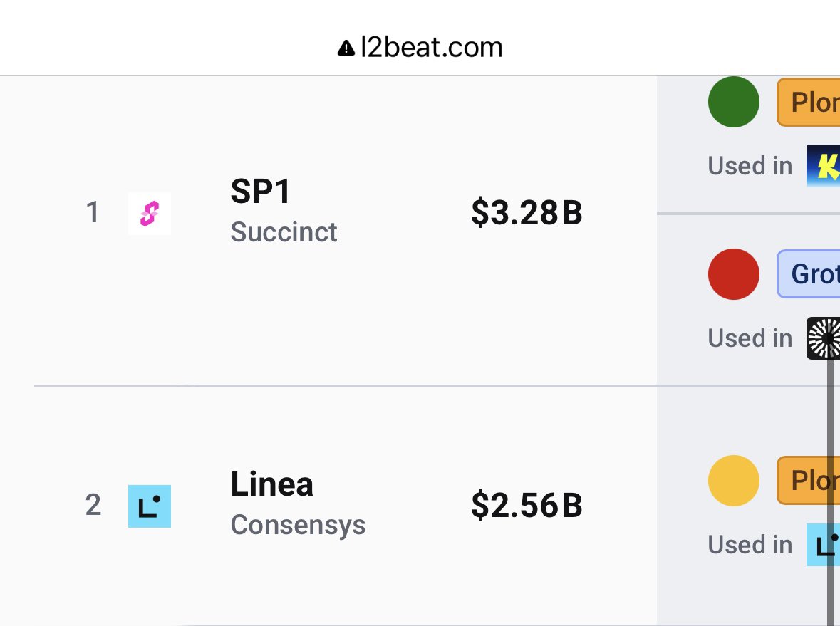The height and width of the screenshot is (626, 840).
Task: Click the l2beat.com address bar
Action: click(420, 48)
